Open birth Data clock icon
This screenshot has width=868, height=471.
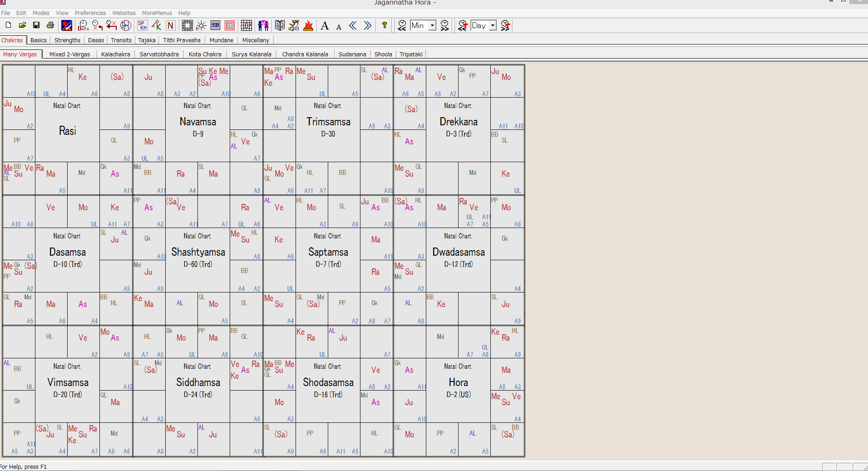pyautogui.click(x=84, y=25)
